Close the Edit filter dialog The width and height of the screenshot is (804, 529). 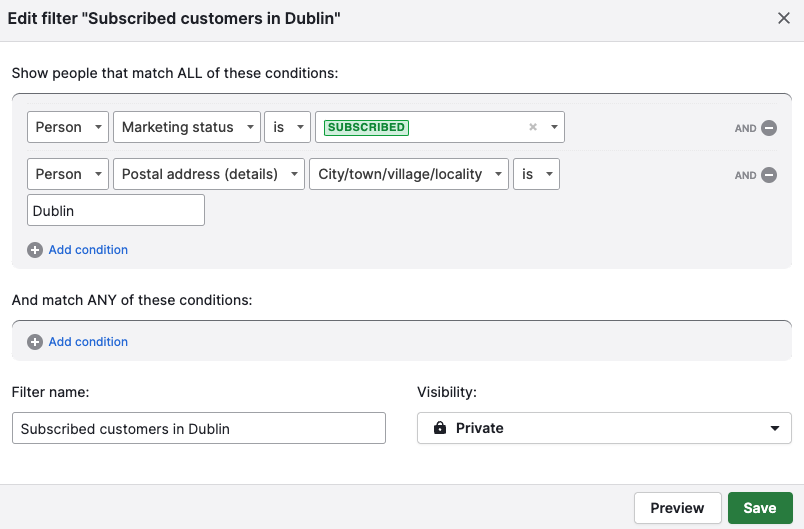[x=783, y=18]
